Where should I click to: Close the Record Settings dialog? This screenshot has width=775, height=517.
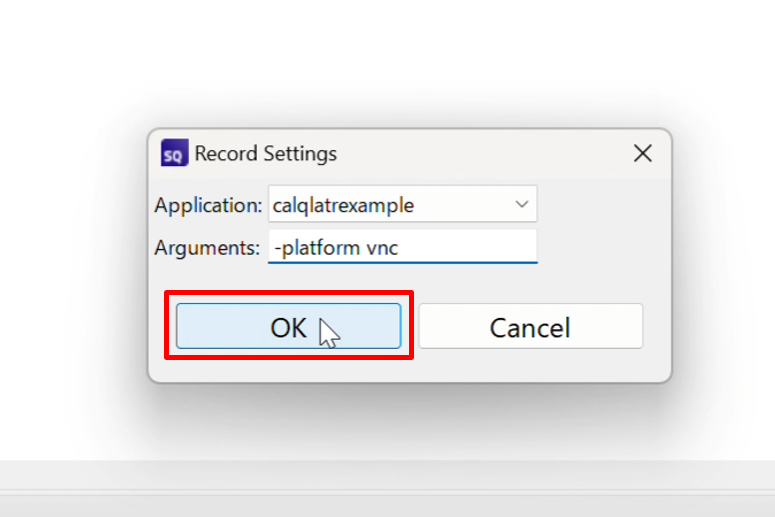[643, 153]
